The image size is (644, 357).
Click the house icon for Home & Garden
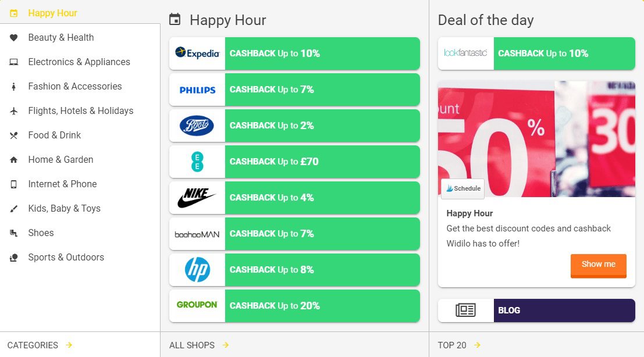(x=13, y=159)
